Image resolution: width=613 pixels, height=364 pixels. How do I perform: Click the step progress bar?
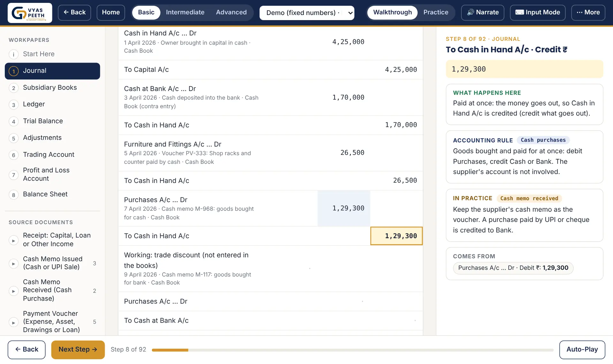352,350
